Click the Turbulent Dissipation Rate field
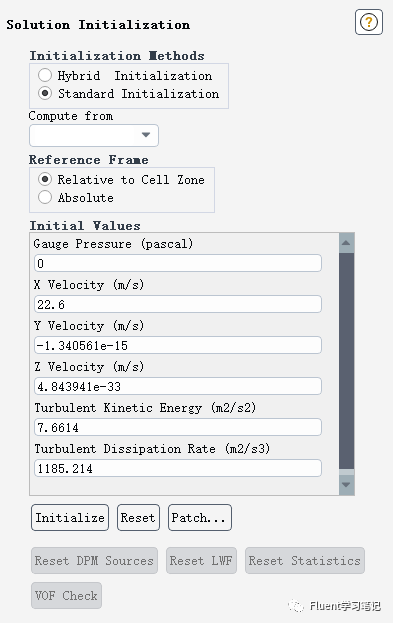The width and height of the screenshot is (393, 623). 178,468
